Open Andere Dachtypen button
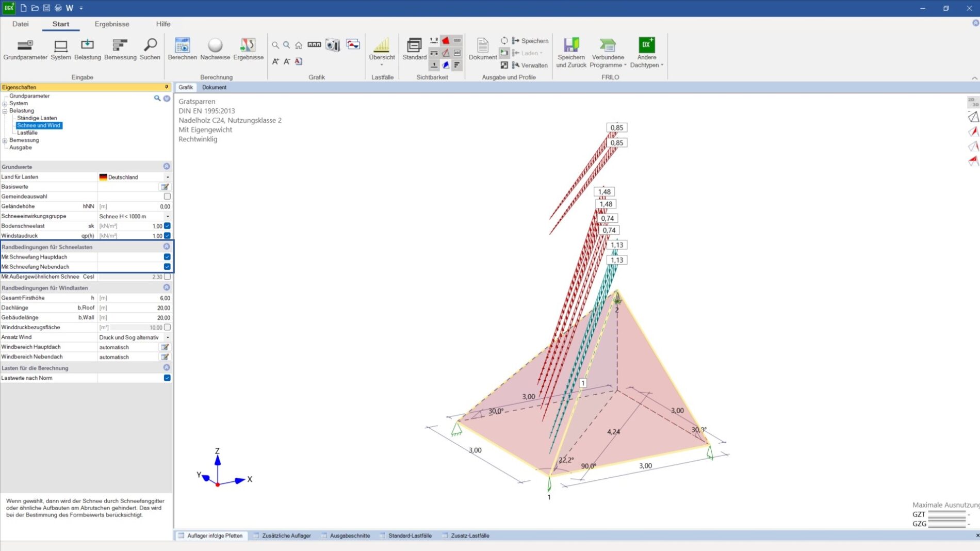The width and height of the screenshot is (980, 551). [646, 53]
